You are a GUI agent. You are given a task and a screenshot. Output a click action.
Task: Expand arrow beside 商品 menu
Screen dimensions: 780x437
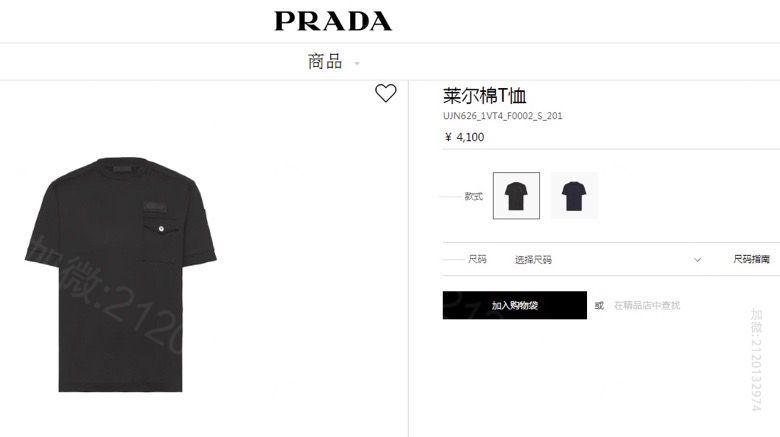coord(357,63)
